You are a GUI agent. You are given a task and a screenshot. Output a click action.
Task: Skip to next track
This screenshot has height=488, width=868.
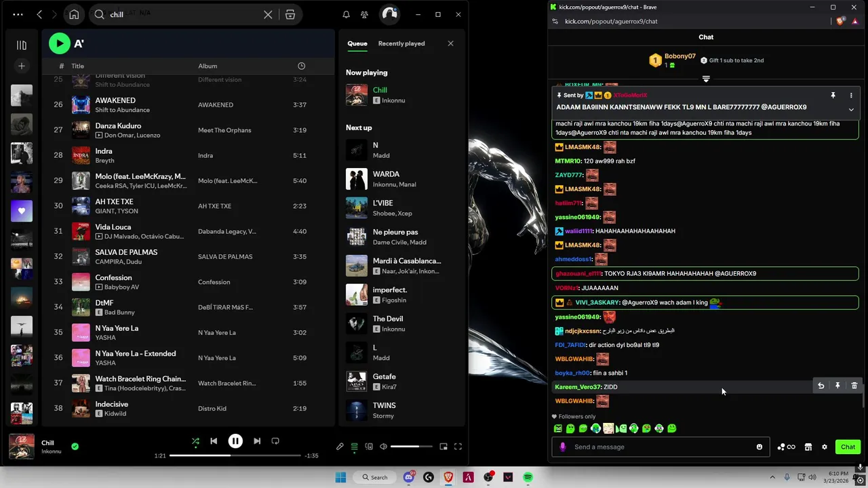pos(257,441)
